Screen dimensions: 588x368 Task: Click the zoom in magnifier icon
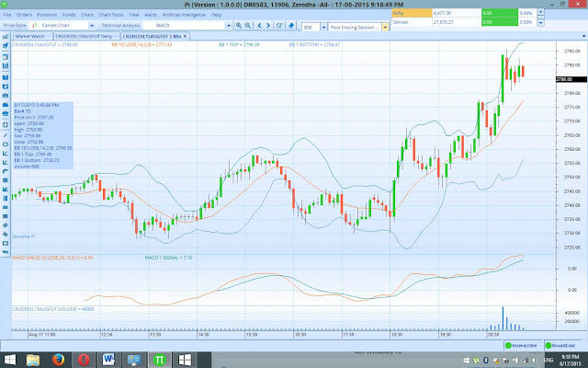pyautogui.click(x=239, y=26)
